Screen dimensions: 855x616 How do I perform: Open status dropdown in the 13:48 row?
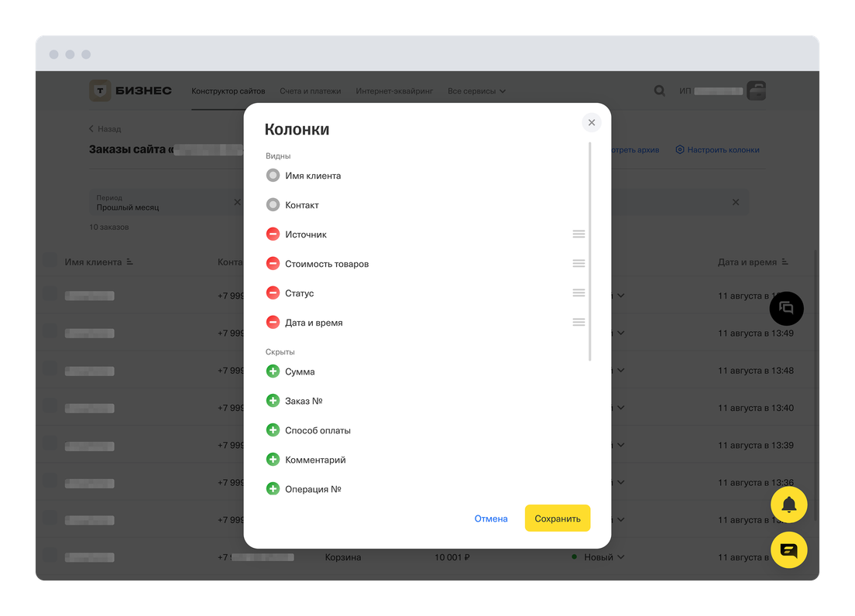620,371
